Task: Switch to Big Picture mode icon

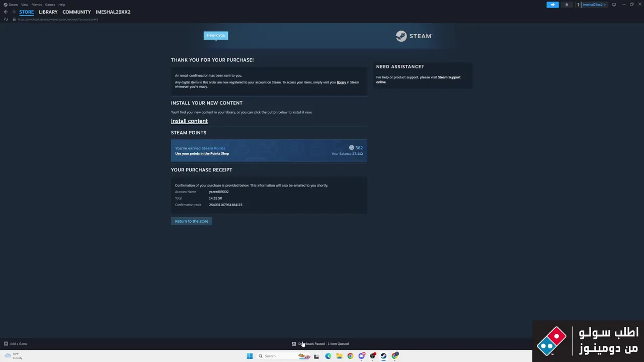Action: (614, 5)
